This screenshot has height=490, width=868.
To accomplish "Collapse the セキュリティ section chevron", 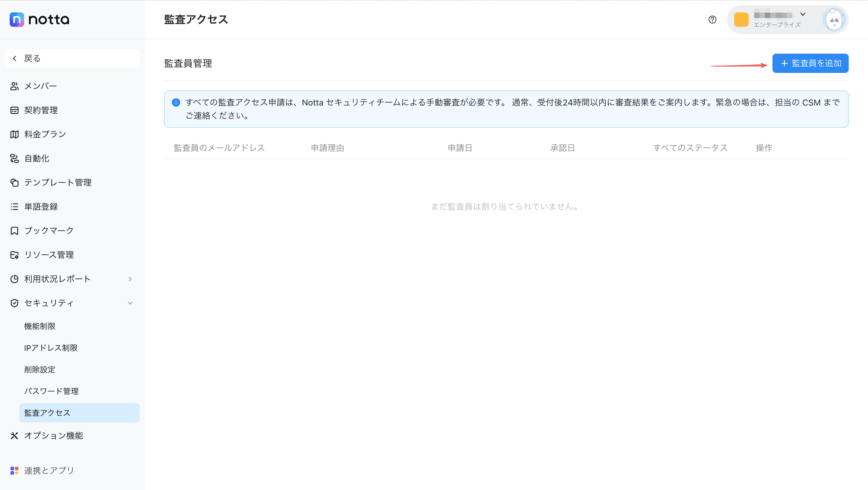I will tap(130, 303).
